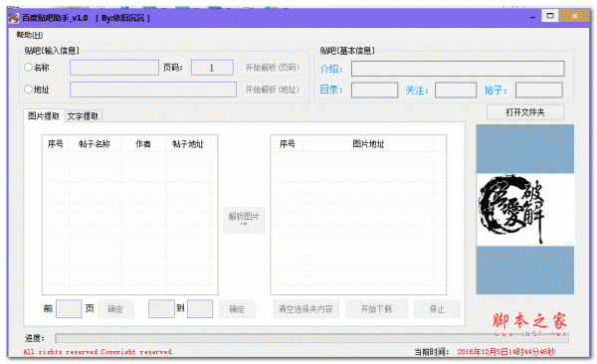The width and height of the screenshot is (597, 364).
Task: Click 帖子地址 column header
Action: point(188,144)
